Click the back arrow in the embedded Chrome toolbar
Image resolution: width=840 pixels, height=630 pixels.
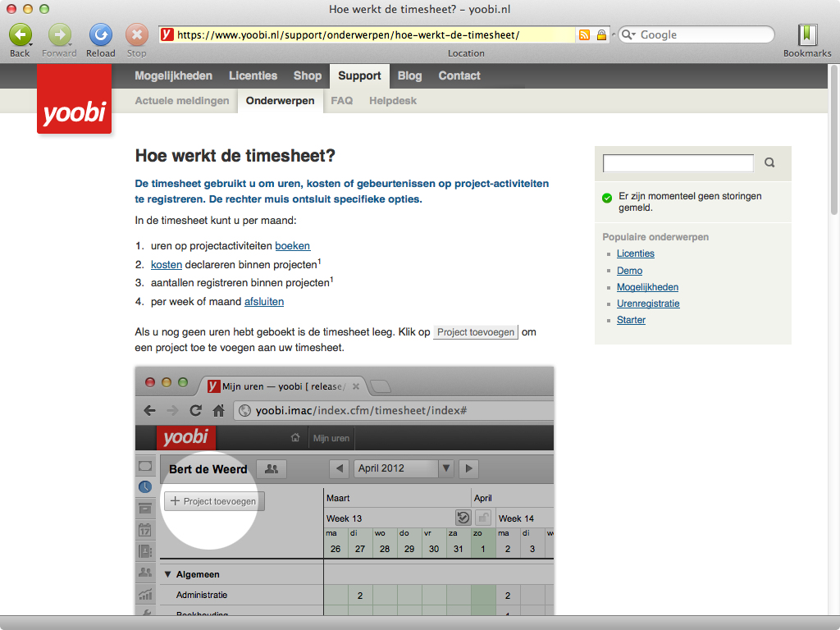pos(150,411)
